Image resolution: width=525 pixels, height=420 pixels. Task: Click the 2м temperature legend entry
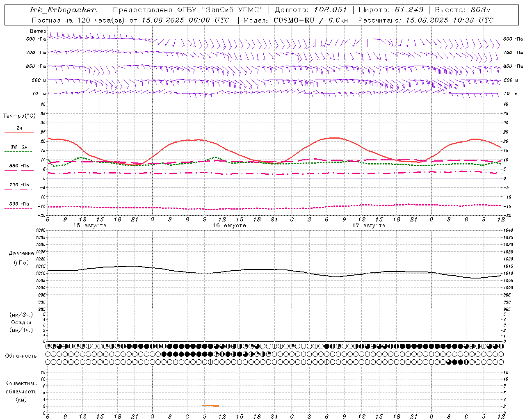[19, 130]
